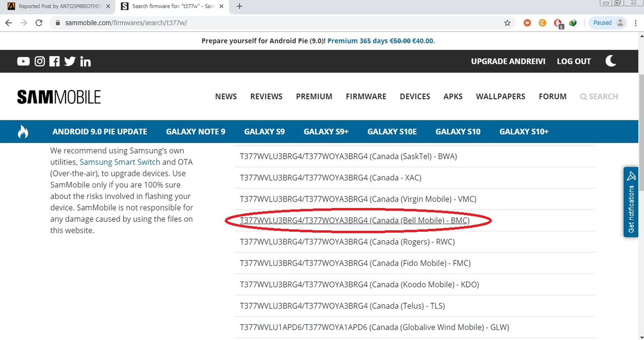Go back with browser back arrow

pyautogui.click(x=8, y=23)
